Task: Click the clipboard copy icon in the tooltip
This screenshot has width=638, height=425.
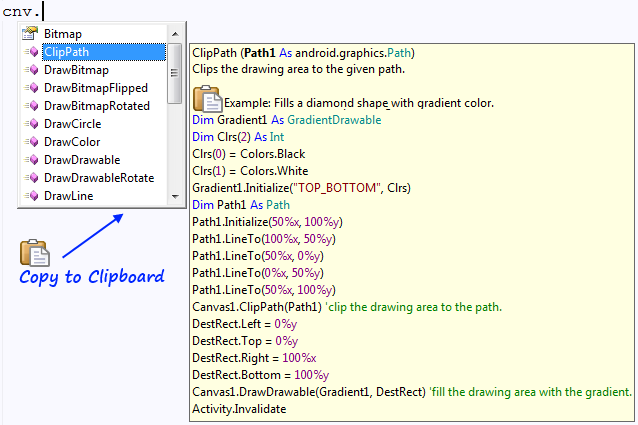Action: pos(208,99)
